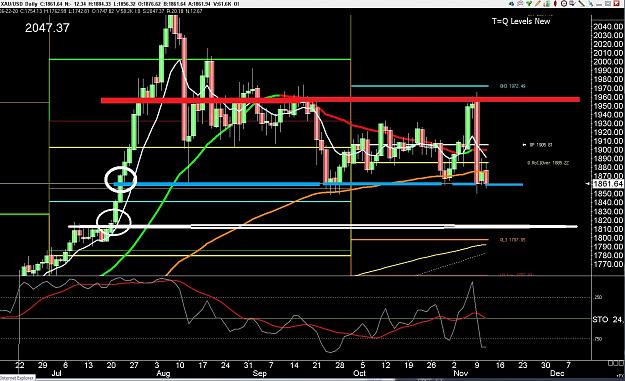Screen dimensions: 625x381
Task: Close the chart window with red X
Action: (617, 4)
